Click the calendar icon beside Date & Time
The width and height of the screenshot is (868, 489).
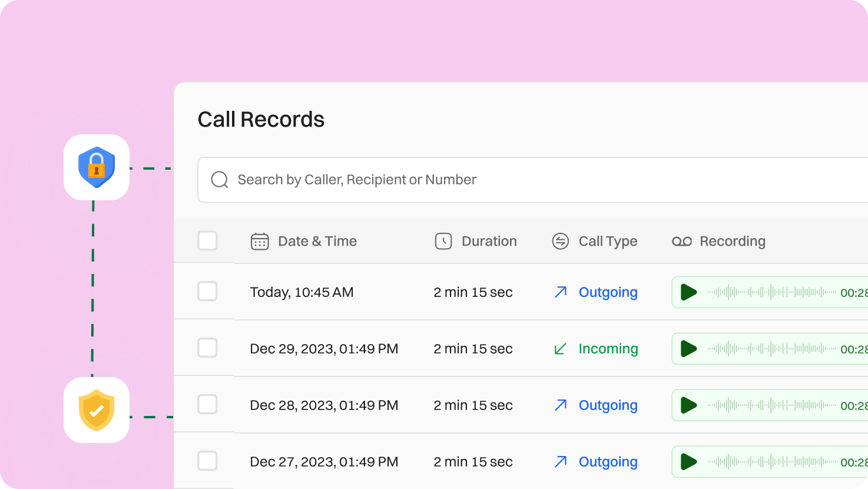[x=259, y=241]
